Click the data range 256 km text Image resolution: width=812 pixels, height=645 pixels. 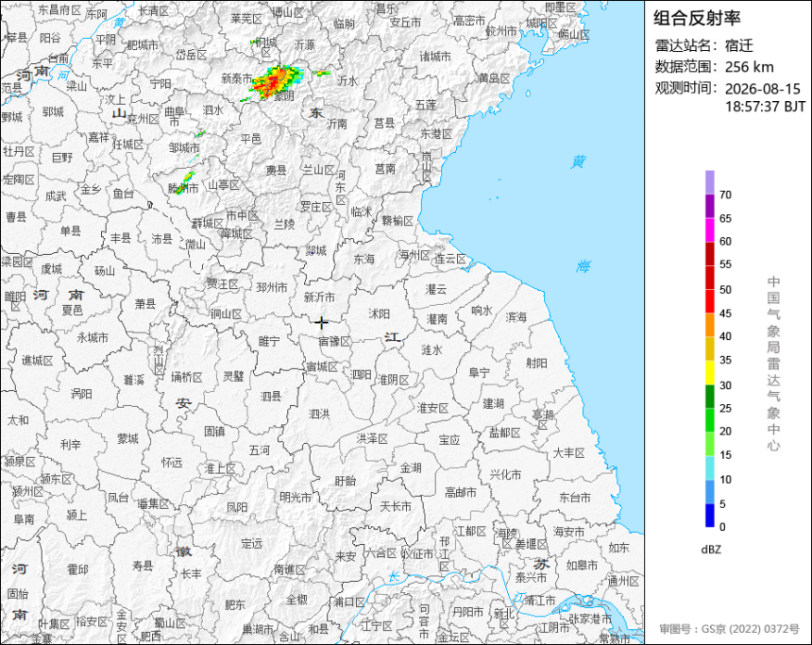pyautogui.click(x=749, y=67)
